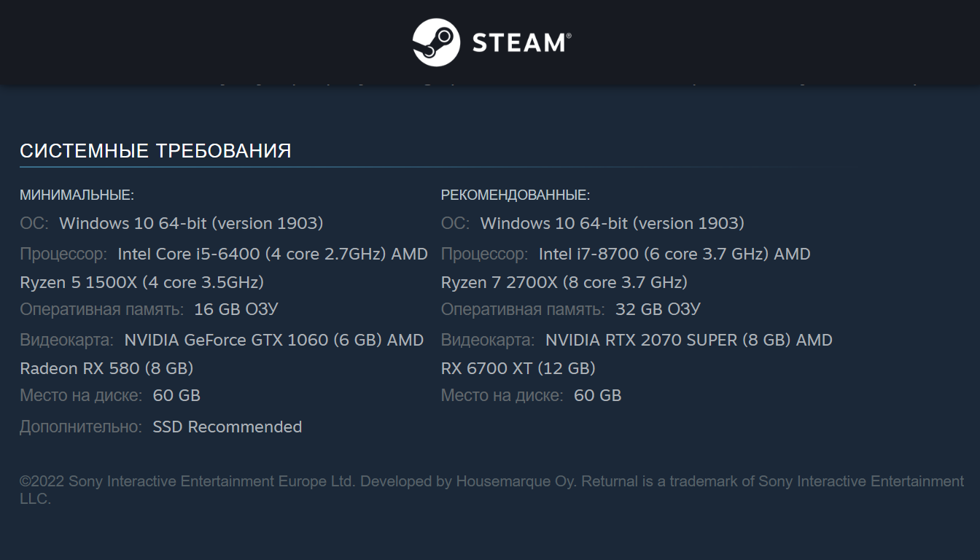Select the RX 6700 XT (12 GB) line
The image size is (980, 560).
pos(518,368)
